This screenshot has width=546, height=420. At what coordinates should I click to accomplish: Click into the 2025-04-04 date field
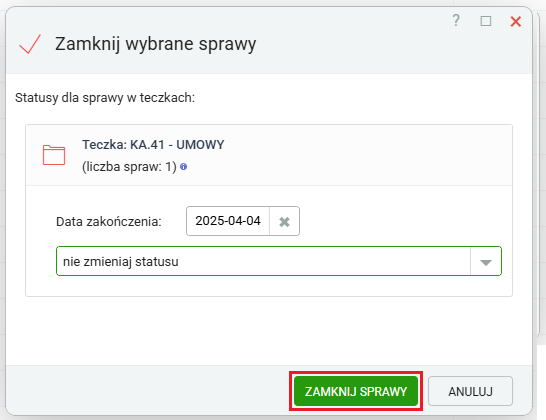point(228,221)
